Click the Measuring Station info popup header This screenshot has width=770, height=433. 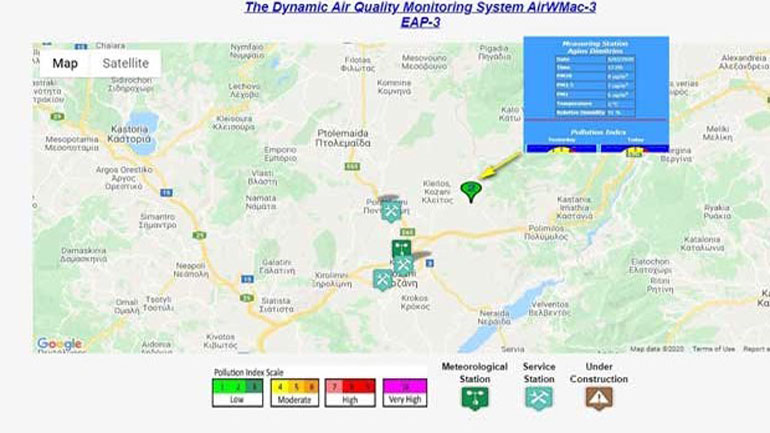pyautogui.click(x=595, y=47)
